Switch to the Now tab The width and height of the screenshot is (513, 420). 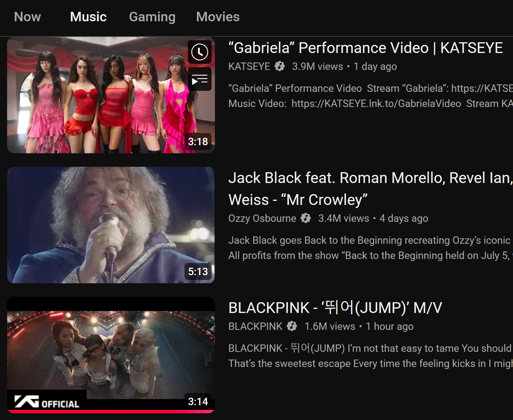pos(27,17)
